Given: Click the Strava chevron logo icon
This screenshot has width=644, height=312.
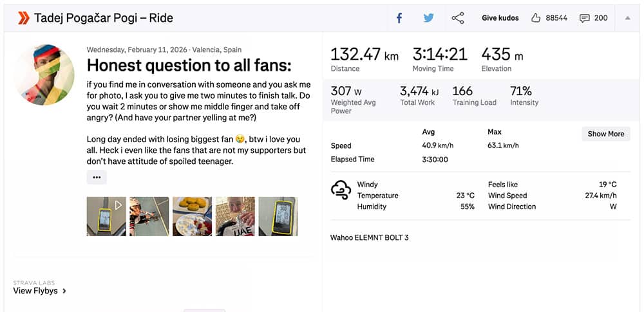Looking at the screenshot, I should [23, 18].
